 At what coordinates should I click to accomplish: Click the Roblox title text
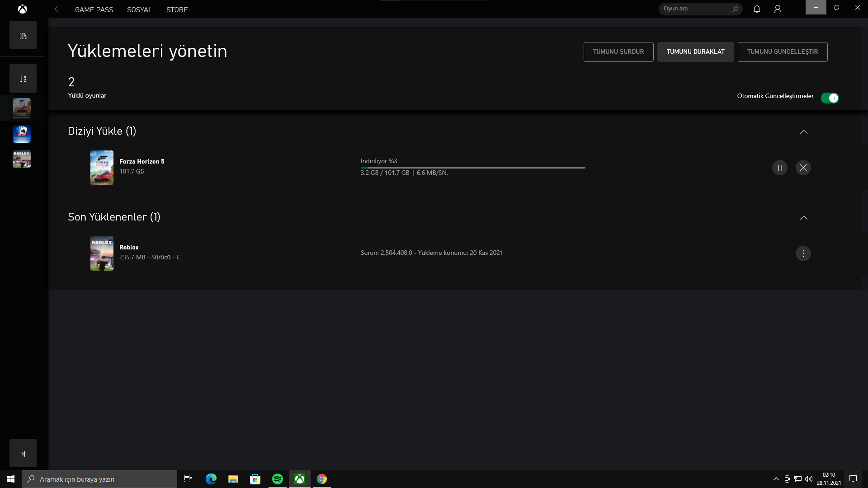point(129,247)
